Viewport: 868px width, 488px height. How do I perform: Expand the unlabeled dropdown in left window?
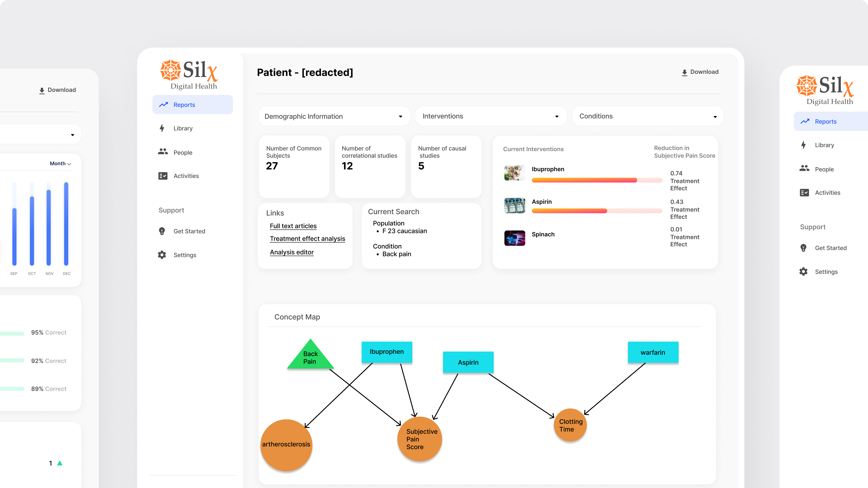click(40, 134)
